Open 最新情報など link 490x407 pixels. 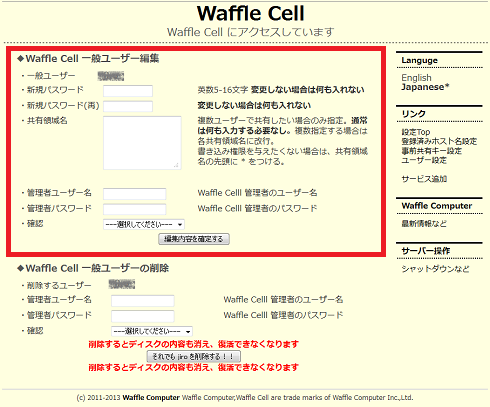(424, 224)
